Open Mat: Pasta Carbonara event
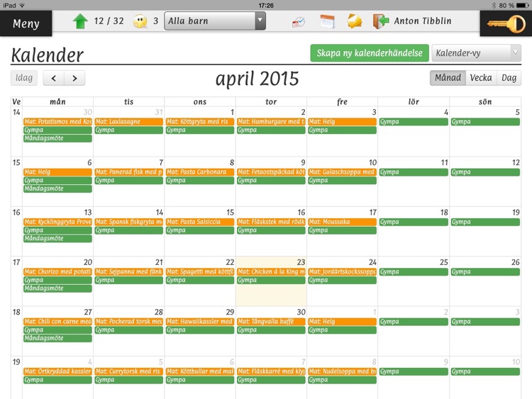The width and height of the screenshot is (532, 399). (200, 172)
